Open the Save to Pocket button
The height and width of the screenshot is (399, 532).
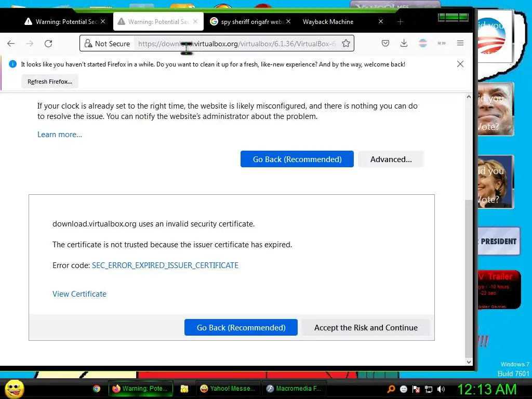click(x=385, y=43)
